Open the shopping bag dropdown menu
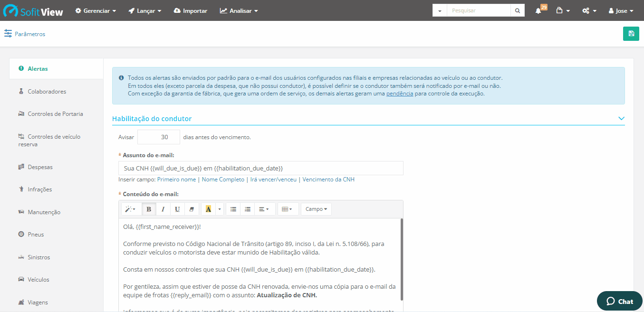This screenshot has height=312, width=644. pos(563,10)
